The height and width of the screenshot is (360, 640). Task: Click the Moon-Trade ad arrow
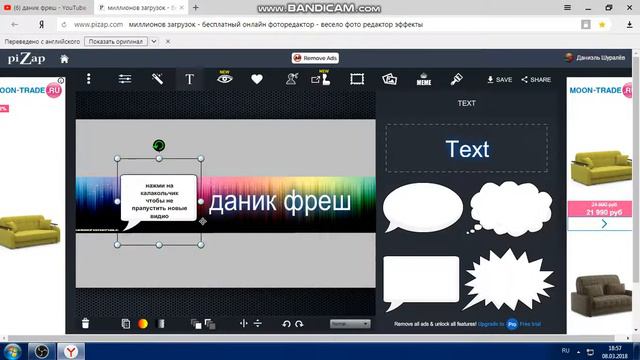(604, 224)
